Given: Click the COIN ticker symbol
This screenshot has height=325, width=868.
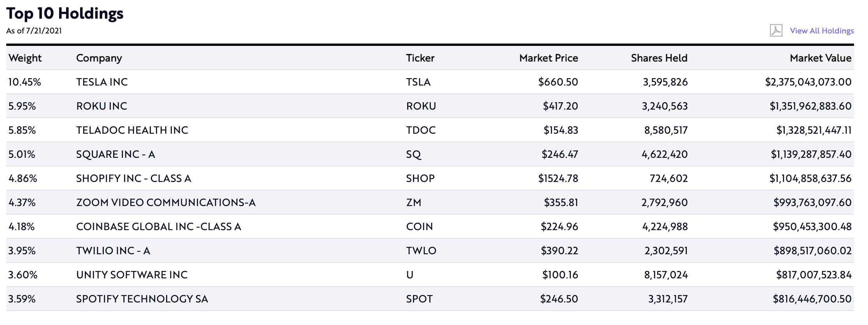Looking at the screenshot, I should (x=419, y=227).
